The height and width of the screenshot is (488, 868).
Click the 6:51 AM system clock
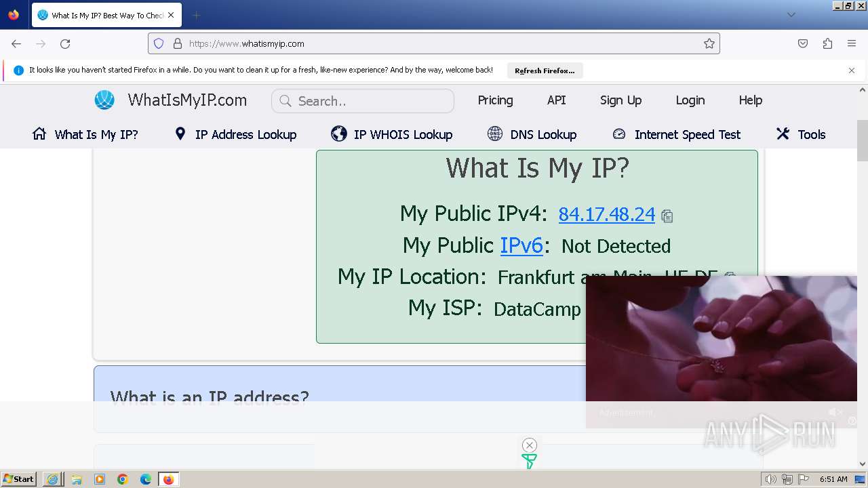click(x=833, y=479)
